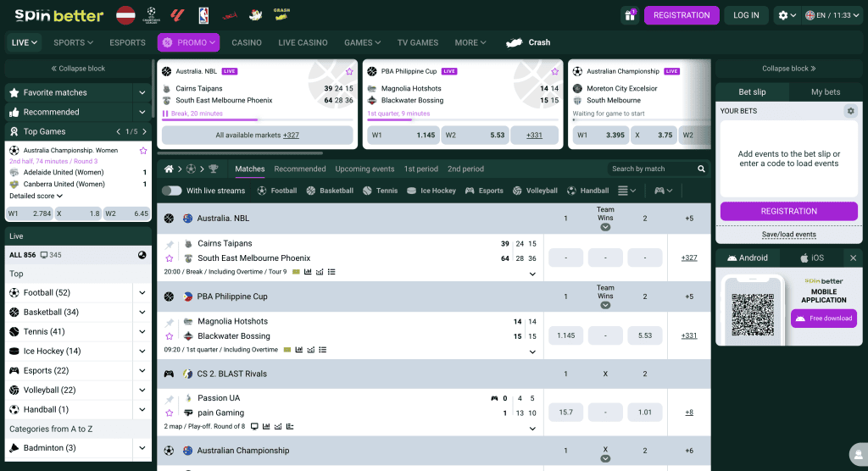Click the NBA logo shortcut in header
The height and width of the screenshot is (471, 868).
click(203, 15)
